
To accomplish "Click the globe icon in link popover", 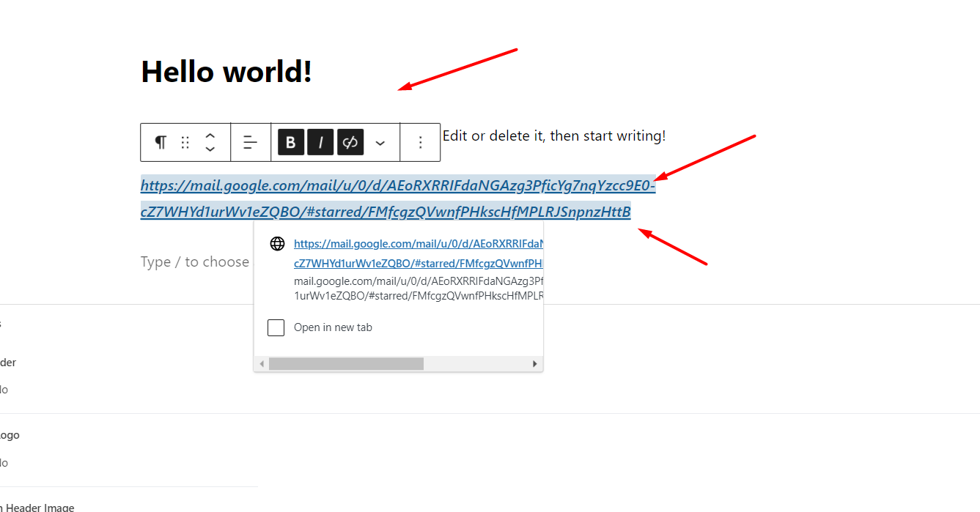I will [277, 244].
